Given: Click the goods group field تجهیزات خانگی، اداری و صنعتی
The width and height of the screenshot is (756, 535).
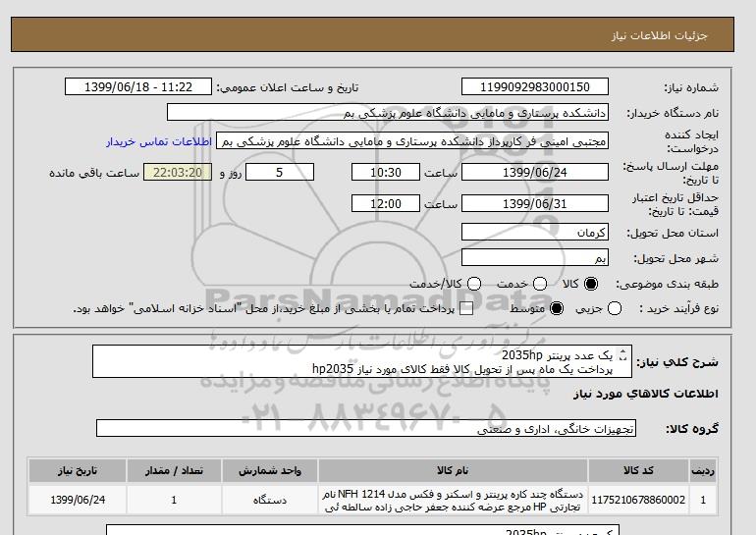Looking at the screenshot, I should click(x=366, y=428).
